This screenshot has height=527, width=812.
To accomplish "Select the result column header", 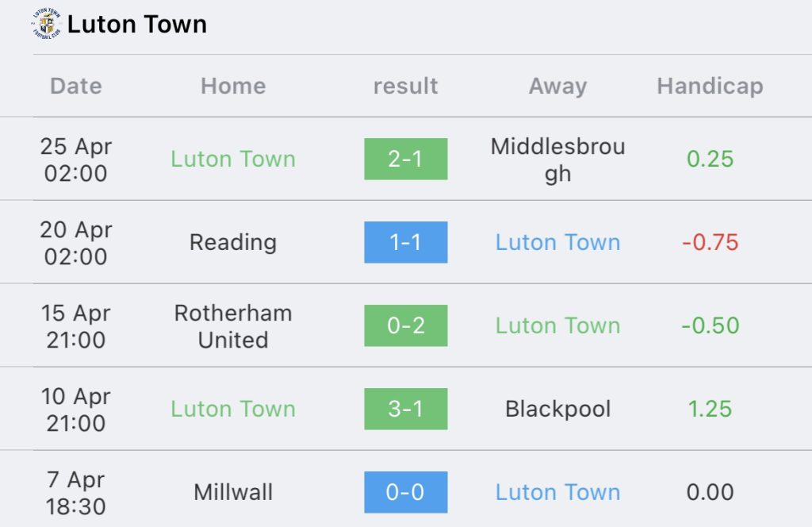I will [405, 86].
